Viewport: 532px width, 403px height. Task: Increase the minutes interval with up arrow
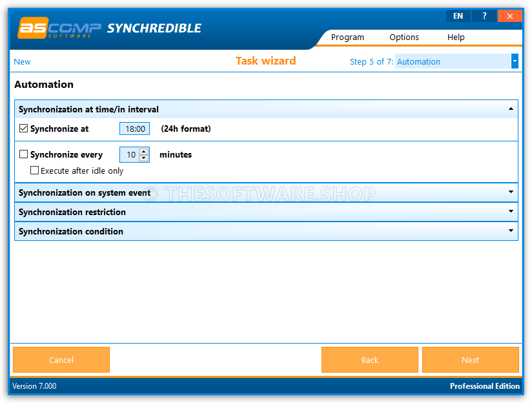144,151
